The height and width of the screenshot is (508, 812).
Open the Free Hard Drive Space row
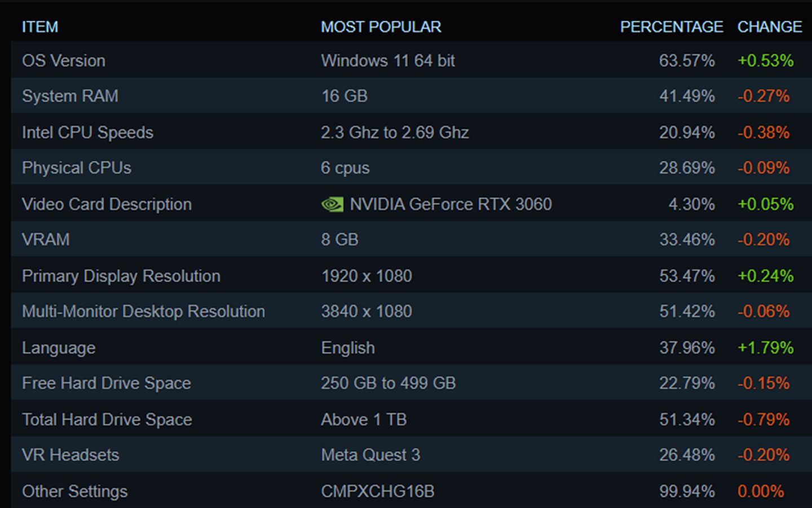click(x=107, y=383)
